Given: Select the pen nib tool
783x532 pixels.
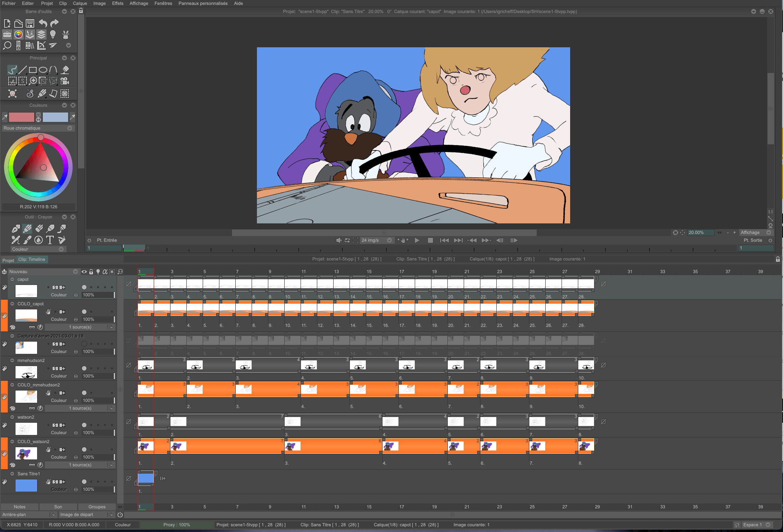Looking at the screenshot, I should click(x=16, y=229).
